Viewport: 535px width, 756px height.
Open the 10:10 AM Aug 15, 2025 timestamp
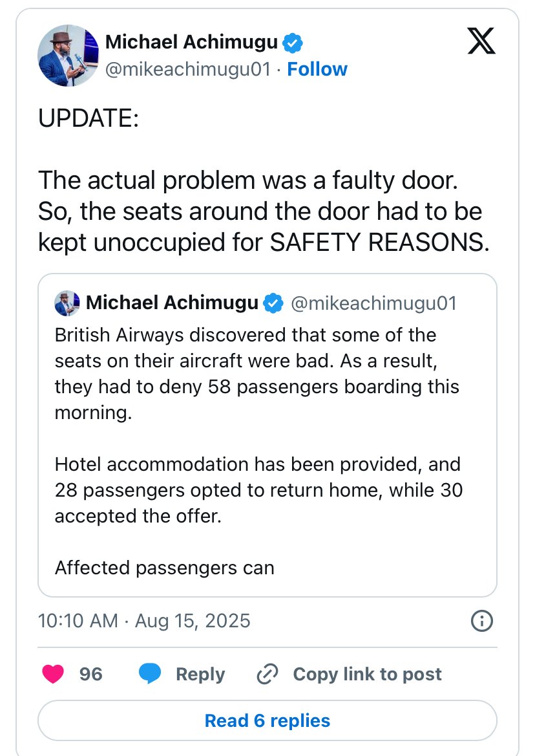pos(144,621)
